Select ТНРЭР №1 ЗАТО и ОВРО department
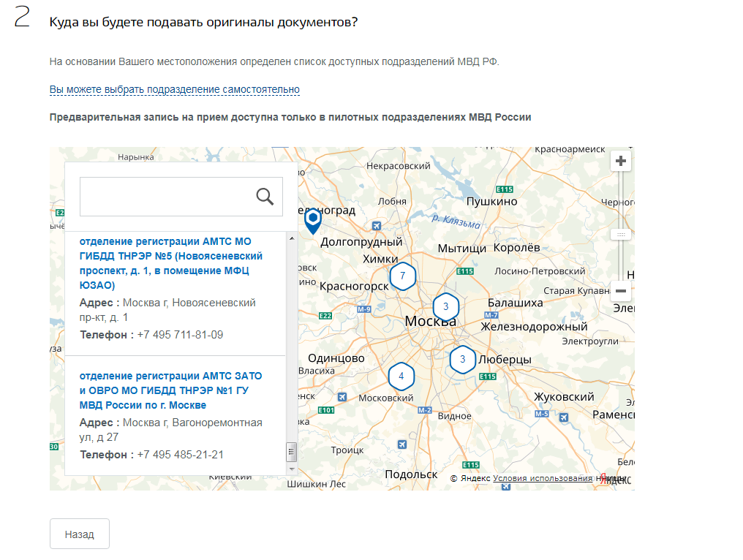This screenshot has height=560, width=743. click(x=170, y=390)
